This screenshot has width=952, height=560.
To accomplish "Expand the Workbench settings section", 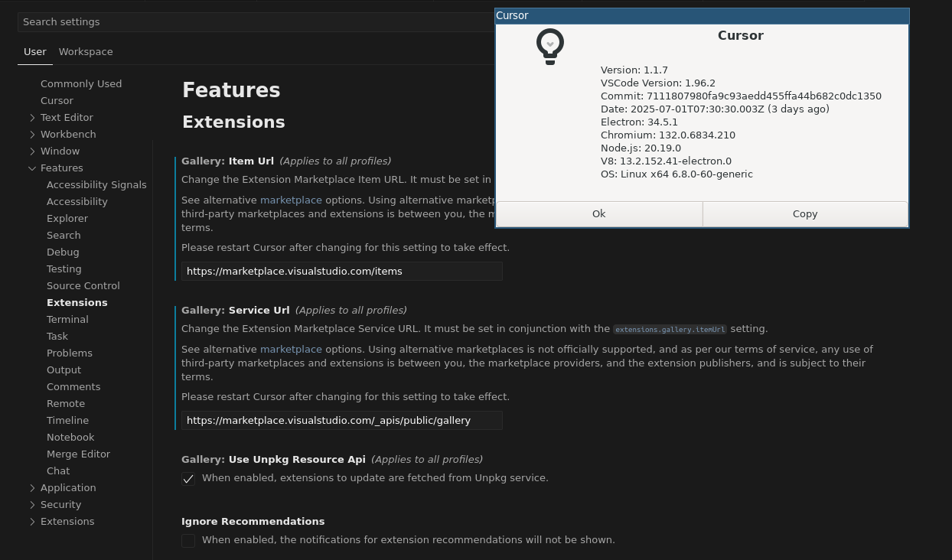I will tap(32, 135).
